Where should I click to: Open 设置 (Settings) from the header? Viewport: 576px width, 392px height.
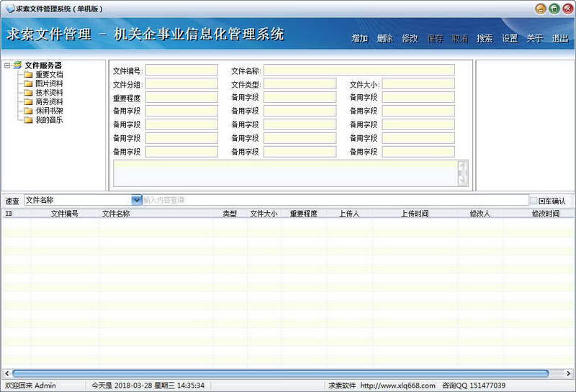[510, 38]
